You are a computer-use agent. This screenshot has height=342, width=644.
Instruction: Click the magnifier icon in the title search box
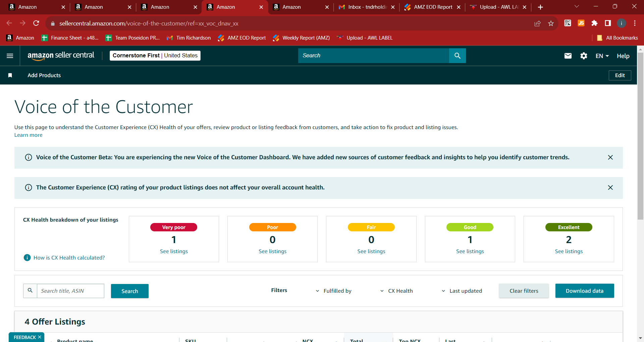[30, 291]
